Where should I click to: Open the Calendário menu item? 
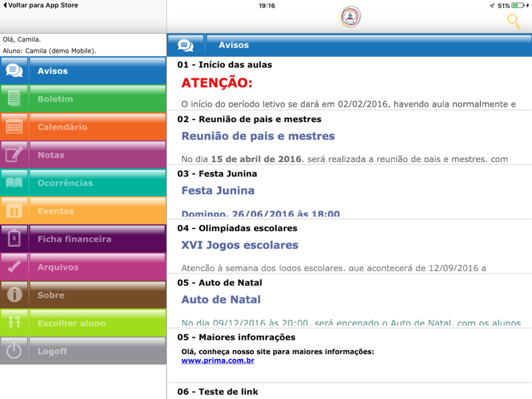(x=83, y=127)
